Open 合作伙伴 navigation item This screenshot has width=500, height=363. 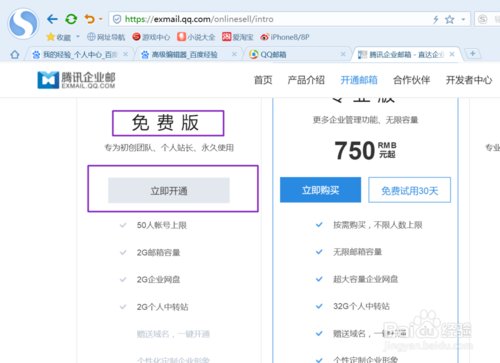[412, 80]
